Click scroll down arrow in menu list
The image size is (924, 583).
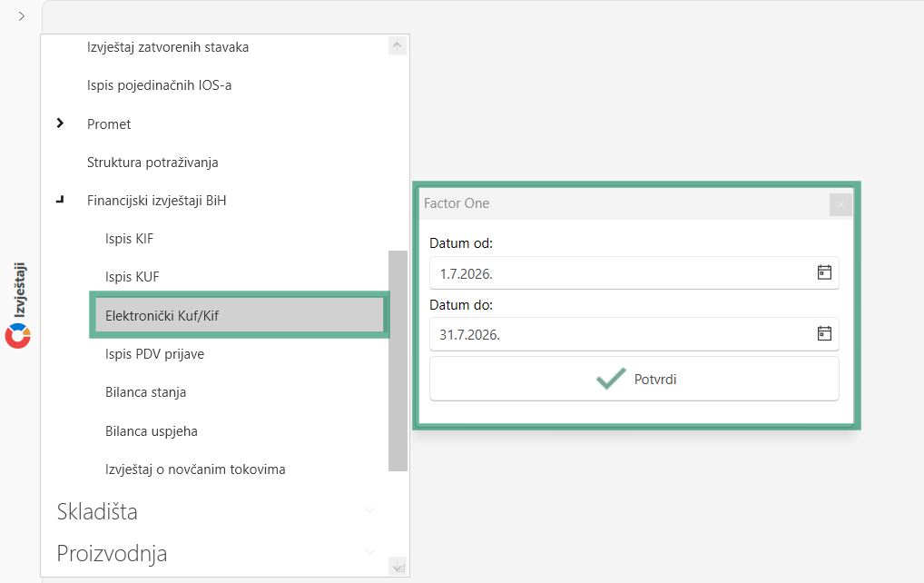398,567
